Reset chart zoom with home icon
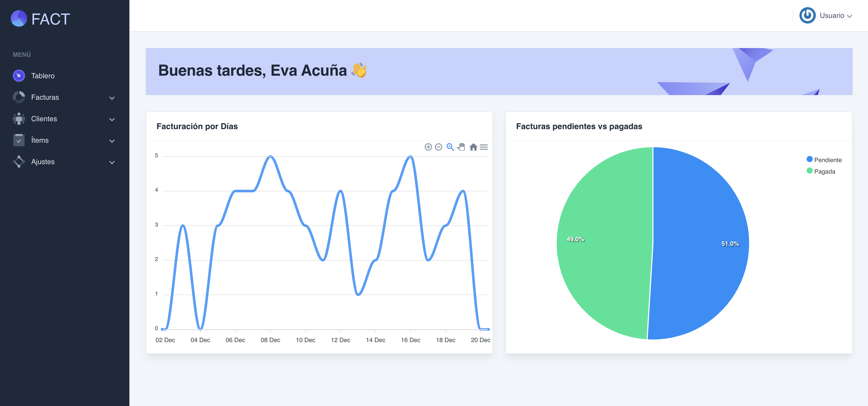 click(x=473, y=147)
